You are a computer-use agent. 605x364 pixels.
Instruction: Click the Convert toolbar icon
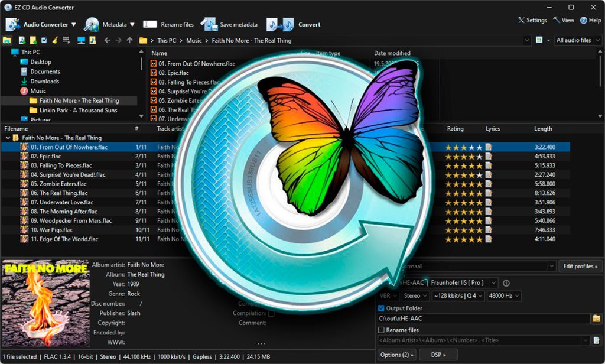[281, 24]
